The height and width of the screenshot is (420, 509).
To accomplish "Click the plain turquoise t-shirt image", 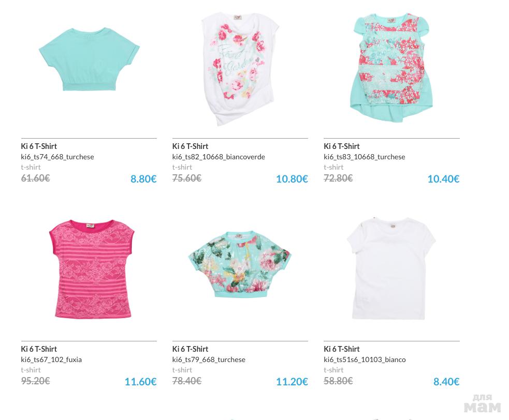I will pos(89,59).
